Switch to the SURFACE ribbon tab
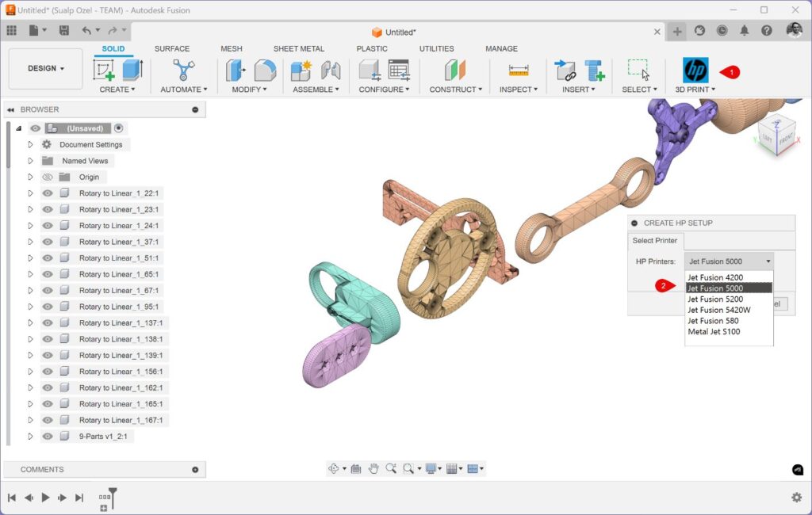 pyautogui.click(x=172, y=48)
